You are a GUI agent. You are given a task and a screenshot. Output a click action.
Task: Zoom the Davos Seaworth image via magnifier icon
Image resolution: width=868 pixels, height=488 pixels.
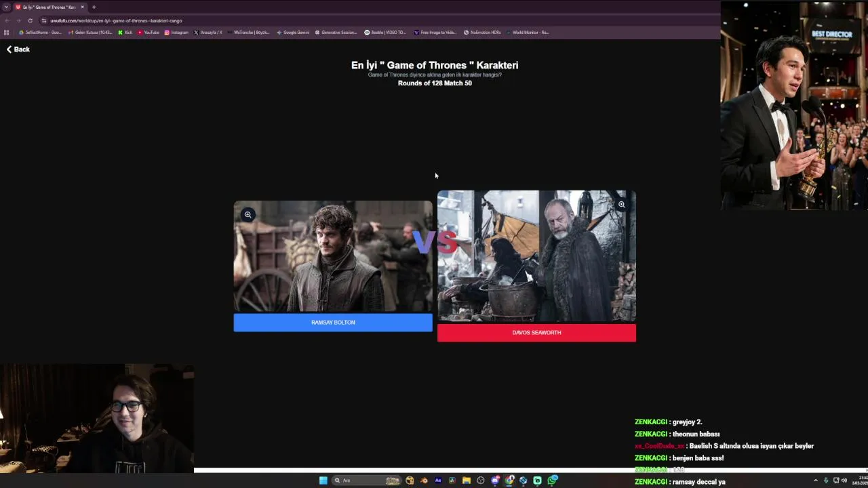pyautogui.click(x=621, y=204)
